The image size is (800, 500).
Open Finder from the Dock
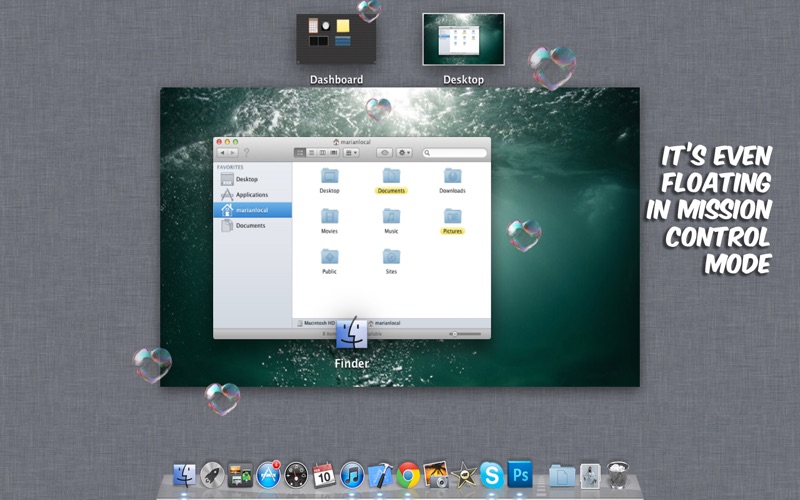pos(184,476)
